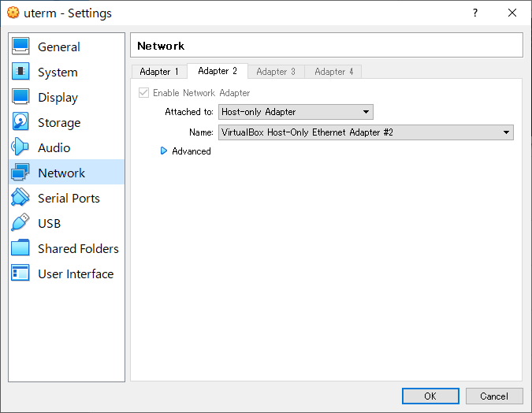Expand the Advanced section triangle
Viewport: 532px width, 413px height.
pos(163,151)
